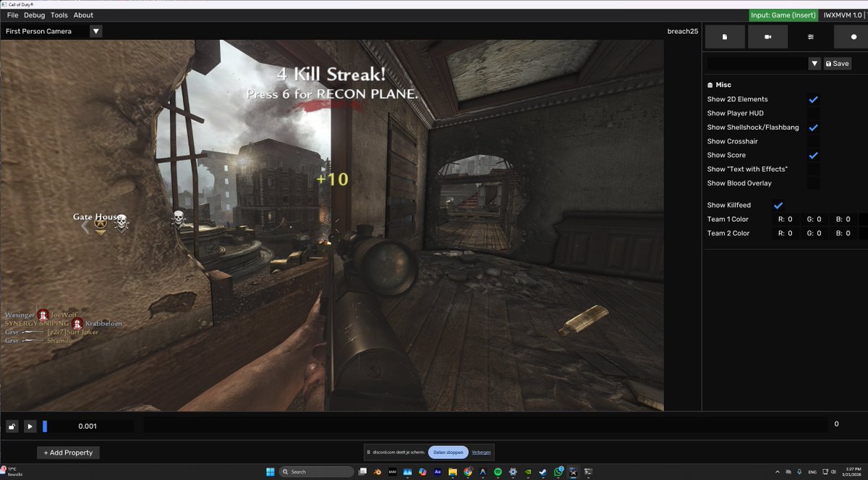The image size is (868, 480).
Task: Open the Tools menu
Action: (59, 14)
